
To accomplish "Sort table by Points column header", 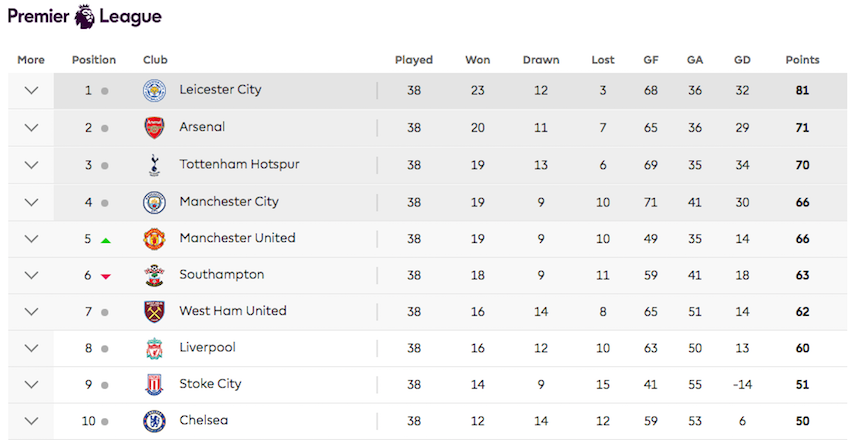I will [x=802, y=60].
